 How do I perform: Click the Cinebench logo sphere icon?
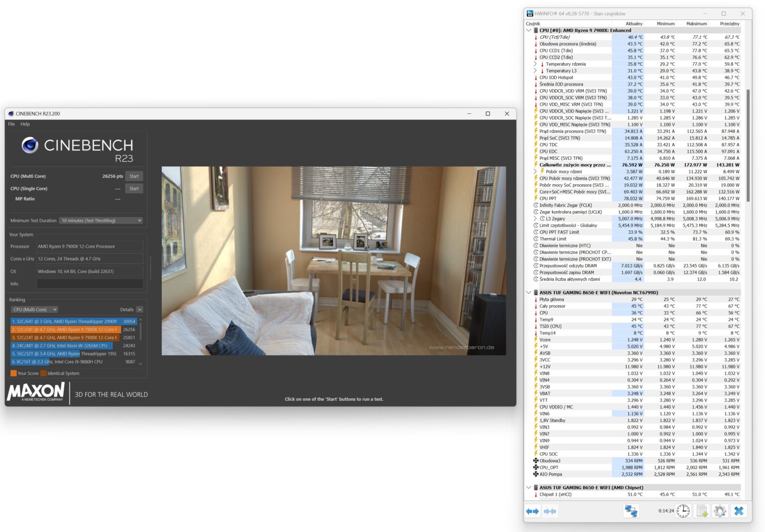tap(30, 145)
